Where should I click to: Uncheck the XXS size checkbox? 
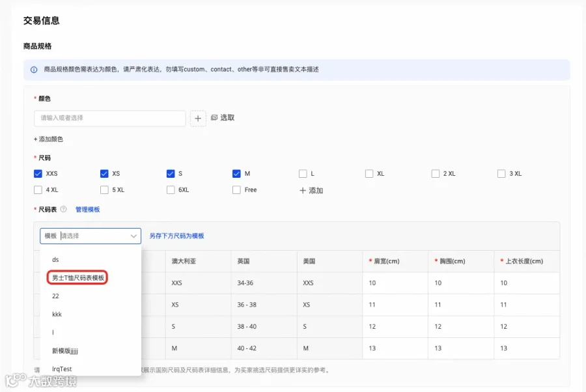[x=38, y=174]
